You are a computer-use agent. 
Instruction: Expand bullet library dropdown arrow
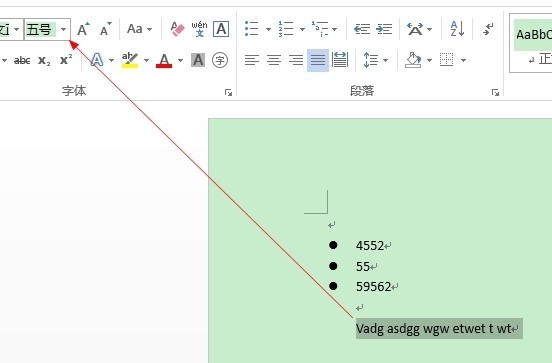tap(268, 29)
